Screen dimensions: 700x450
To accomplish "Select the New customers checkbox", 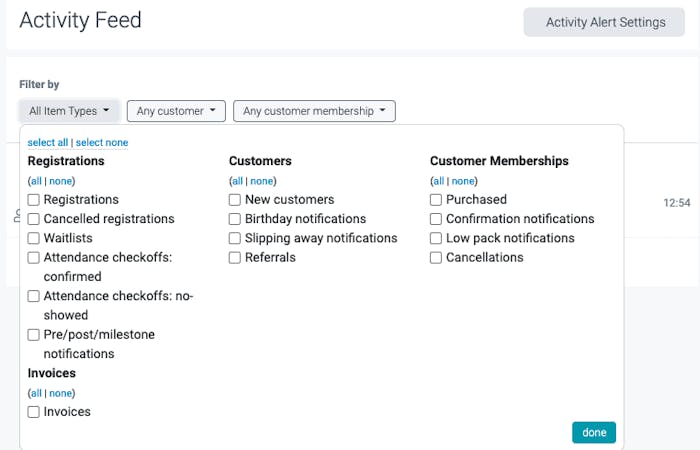I will point(235,200).
